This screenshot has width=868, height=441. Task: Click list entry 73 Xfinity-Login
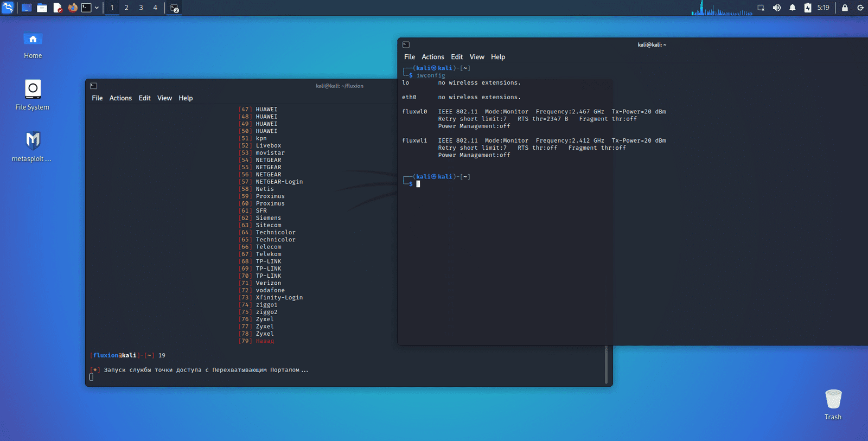[x=271, y=297]
